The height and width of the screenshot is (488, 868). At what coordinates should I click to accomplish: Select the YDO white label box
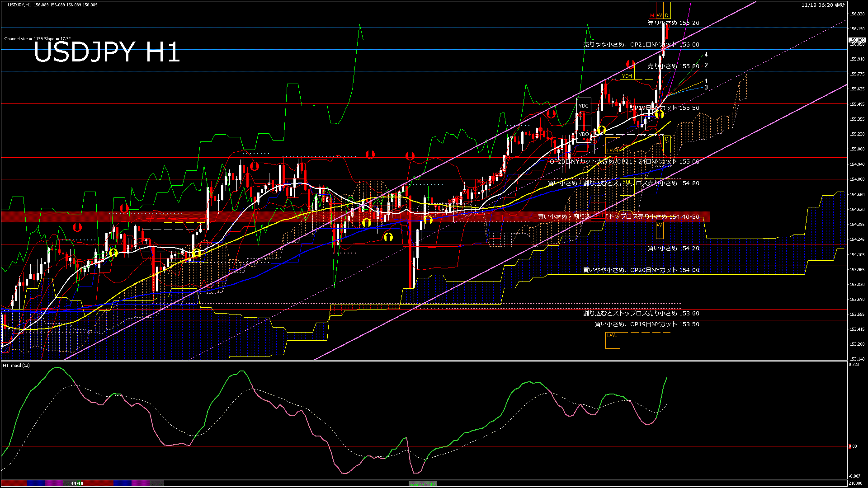[x=584, y=134]
